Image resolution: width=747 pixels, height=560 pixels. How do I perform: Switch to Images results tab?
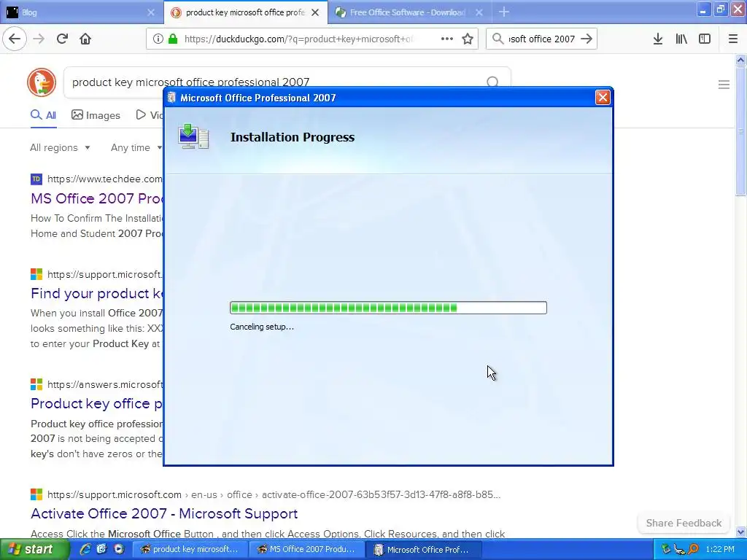(x=96, y=115)
